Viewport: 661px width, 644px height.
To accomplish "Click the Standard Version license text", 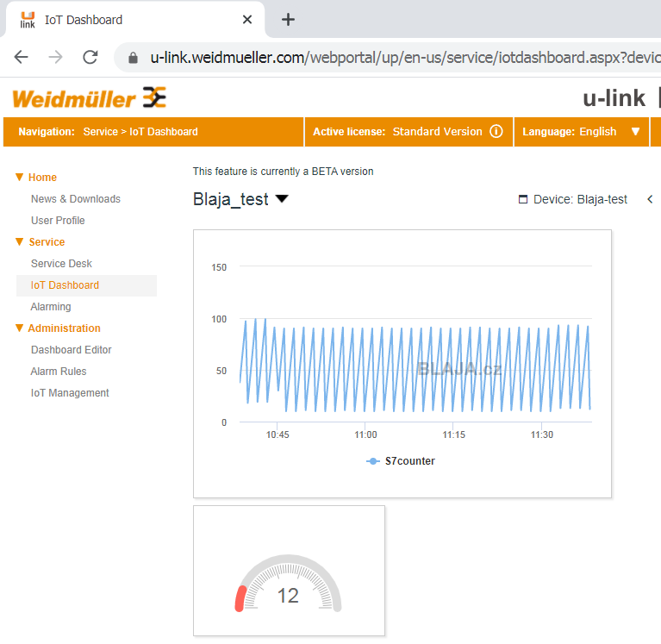I will [x=437, y=132].
